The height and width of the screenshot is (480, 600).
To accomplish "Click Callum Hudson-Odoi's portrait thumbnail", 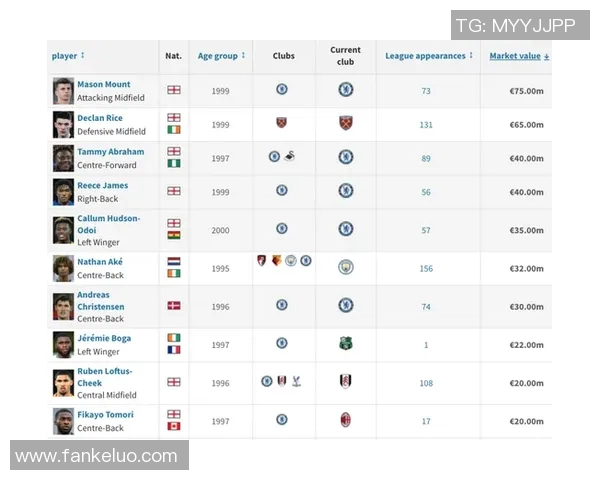I will click(63, 230).
